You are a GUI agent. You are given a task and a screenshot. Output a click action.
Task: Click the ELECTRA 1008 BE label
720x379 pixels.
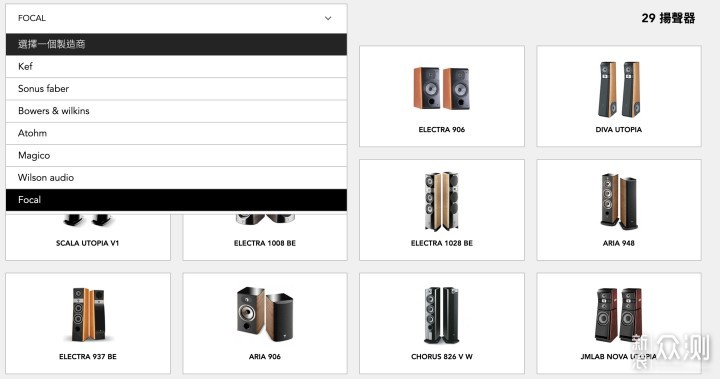(x=265, y=243)
